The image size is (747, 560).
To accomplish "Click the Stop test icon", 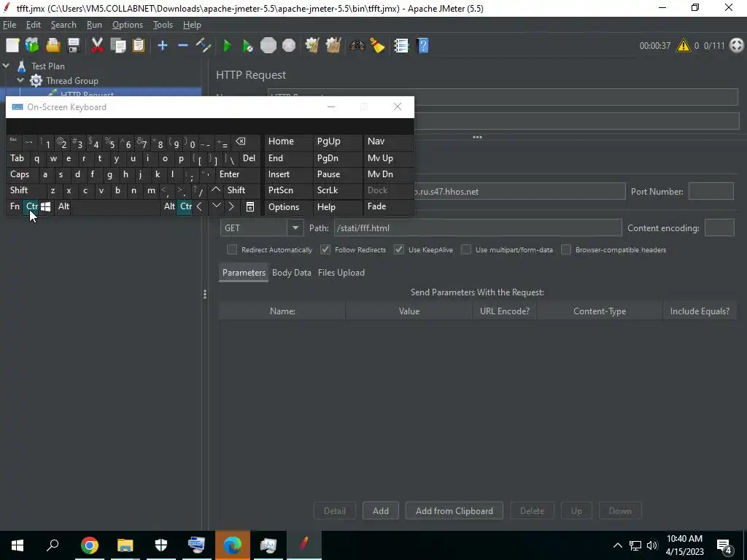I will point(268,46).
